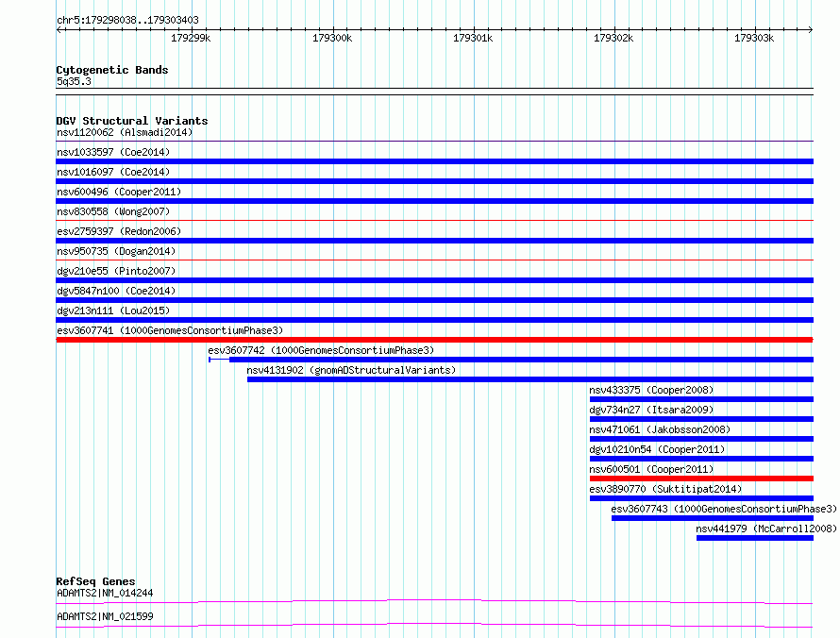Click the nsv1120062 (Alsmadi2014) variant label
This screenshot has height=638, width=840.
coord(125,132)
